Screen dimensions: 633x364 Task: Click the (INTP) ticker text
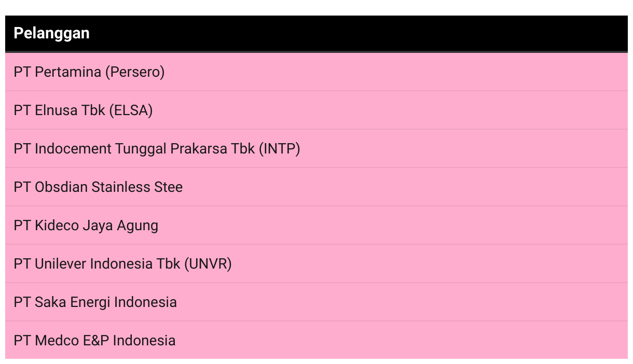point(280,149)
